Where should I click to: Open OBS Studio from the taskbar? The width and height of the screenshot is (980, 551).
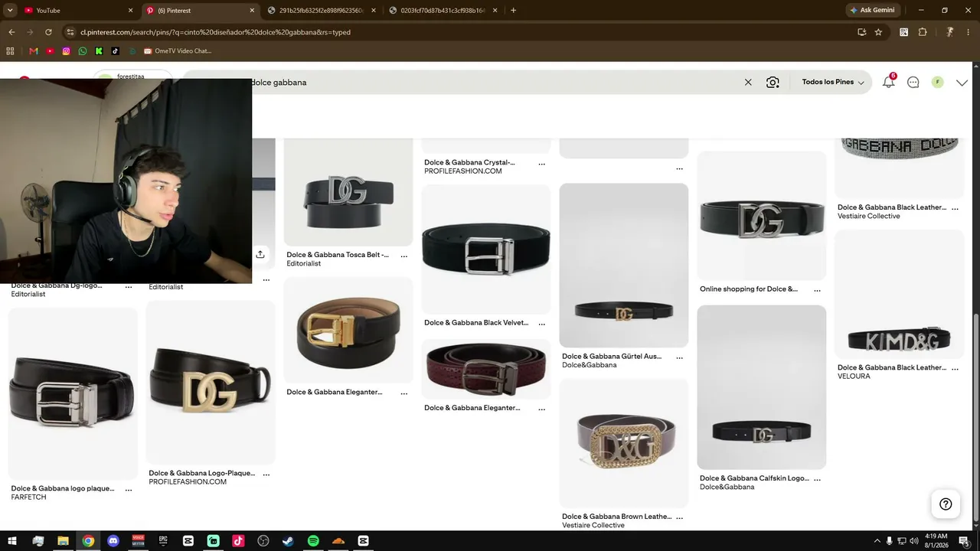click(x=263, y=541)
